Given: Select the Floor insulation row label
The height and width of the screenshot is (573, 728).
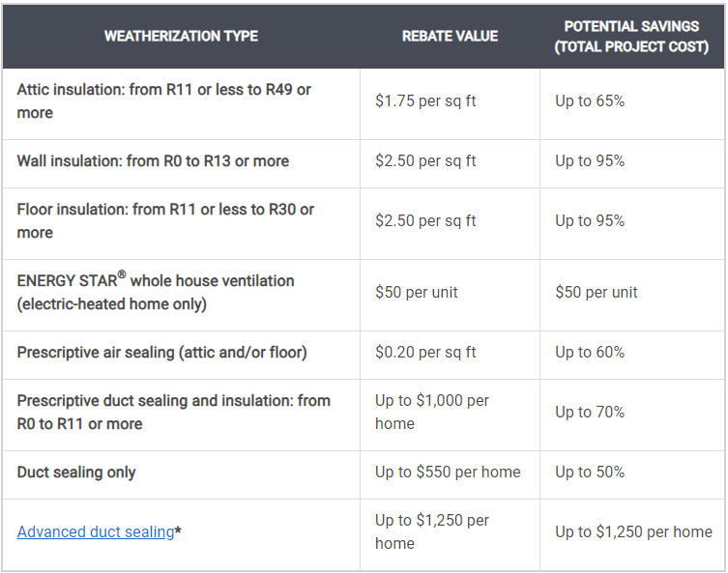Looking at the screenshot, I should pos(165,221).
